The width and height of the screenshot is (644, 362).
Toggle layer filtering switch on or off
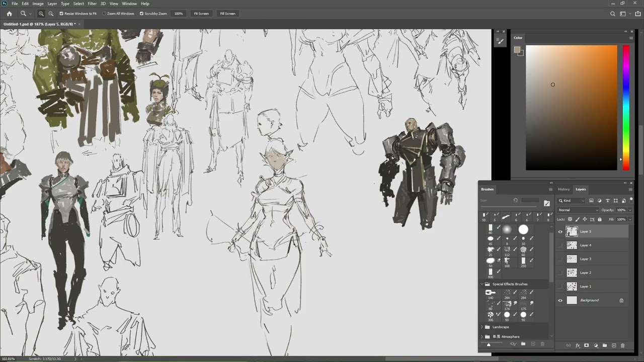click(631, 201)
